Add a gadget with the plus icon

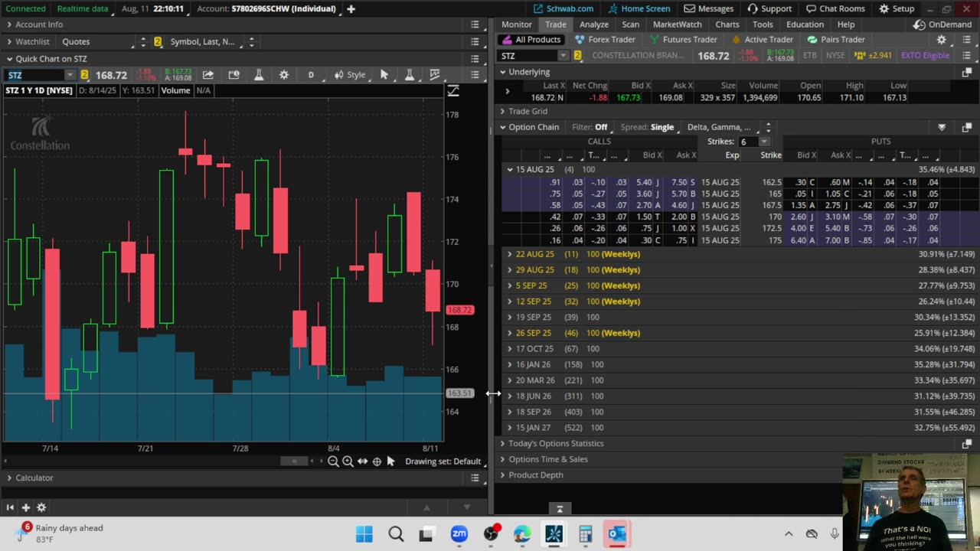click(25, 507)
